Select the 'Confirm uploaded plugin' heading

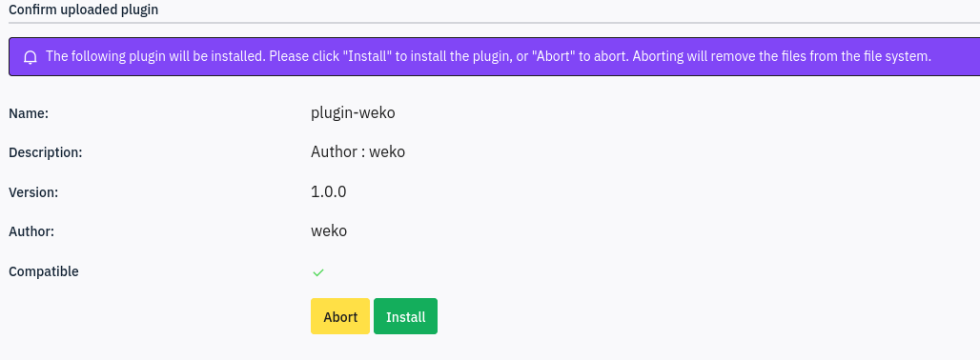point(83,10)
